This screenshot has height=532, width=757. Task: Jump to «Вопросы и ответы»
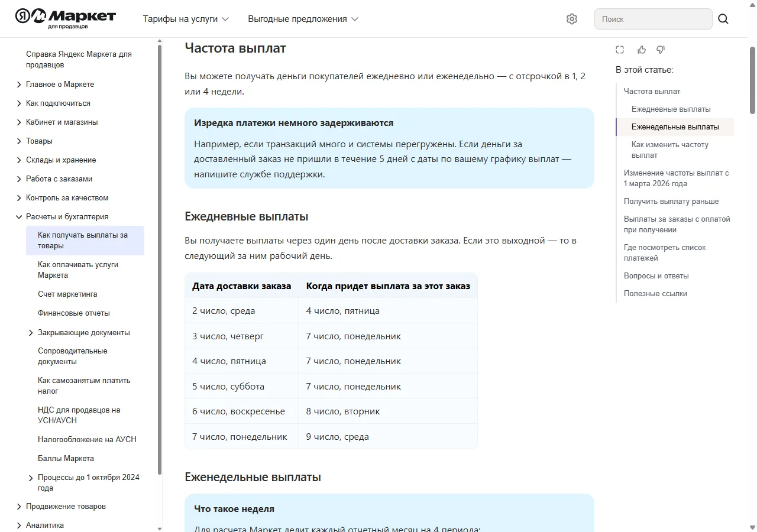[x=656, y=276]
